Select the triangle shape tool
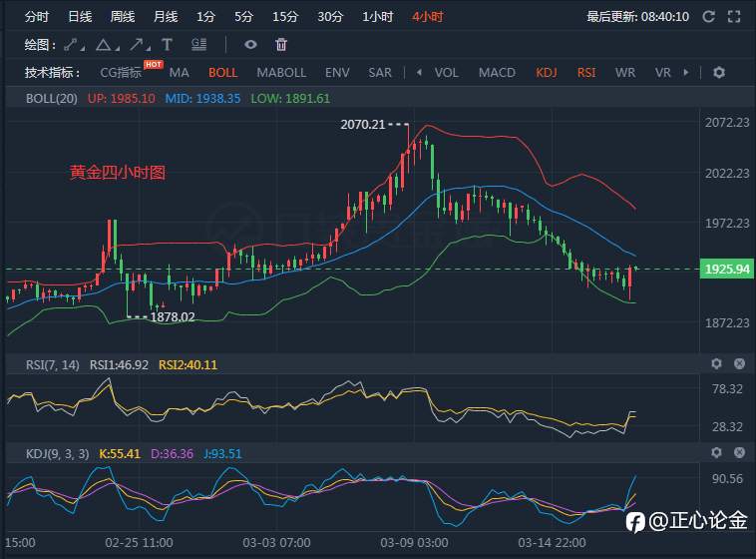The height and width of the screenshot is (559, 756). tap(103, 45)
